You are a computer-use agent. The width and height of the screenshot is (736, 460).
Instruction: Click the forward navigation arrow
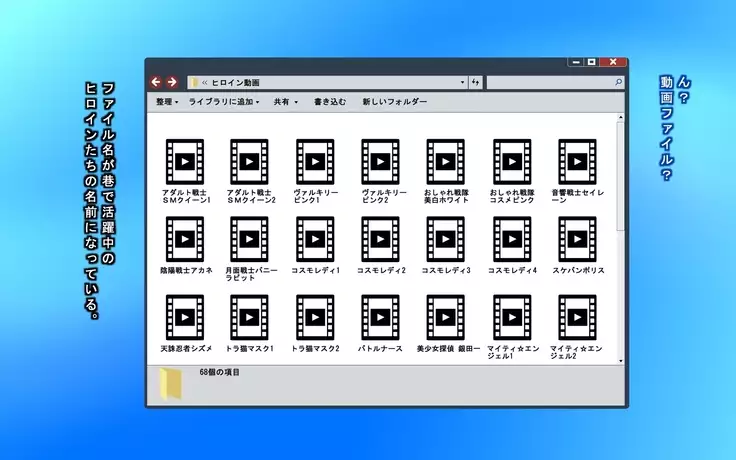172,82
